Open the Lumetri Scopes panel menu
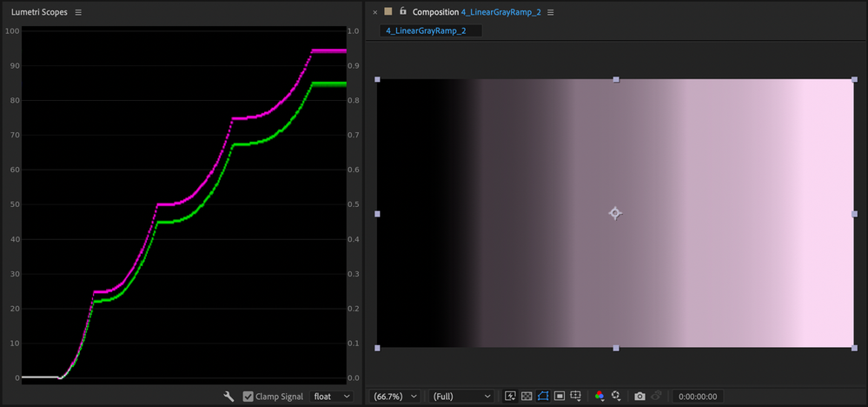 78,12
